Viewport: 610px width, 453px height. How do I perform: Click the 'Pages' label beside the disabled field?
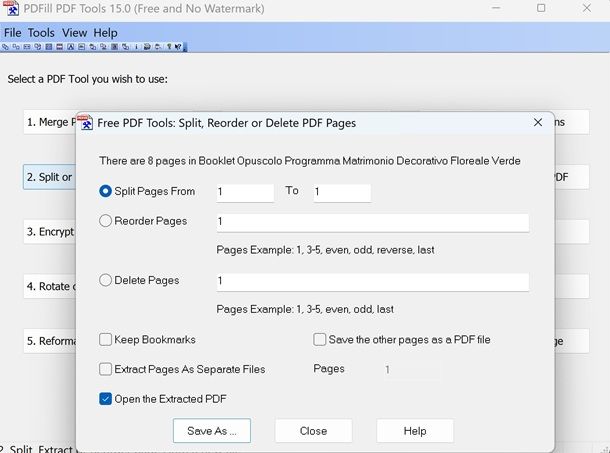329,369
